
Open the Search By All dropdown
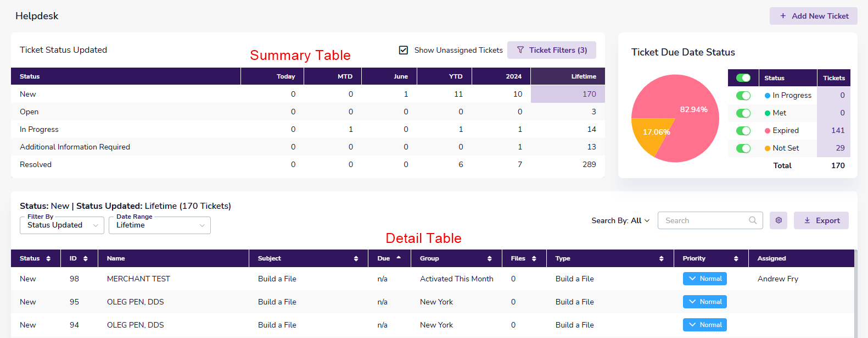click(x=620, y=220)
